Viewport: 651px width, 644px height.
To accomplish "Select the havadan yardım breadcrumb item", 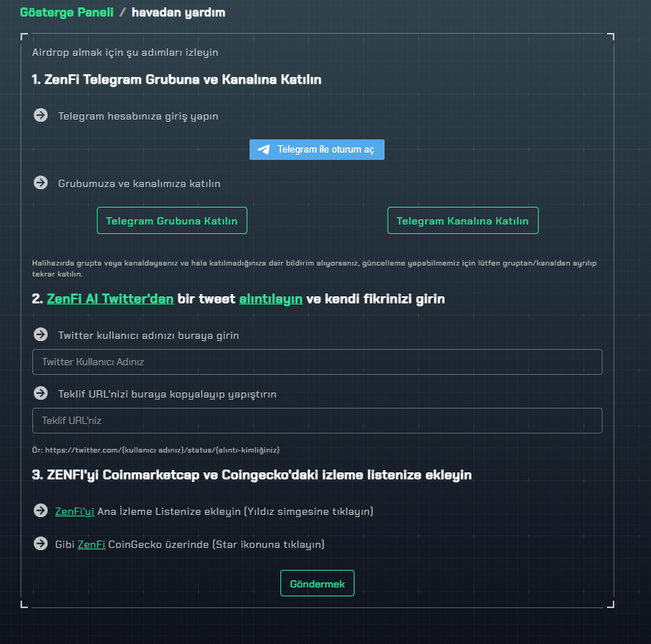I will (x=178, y=12).
